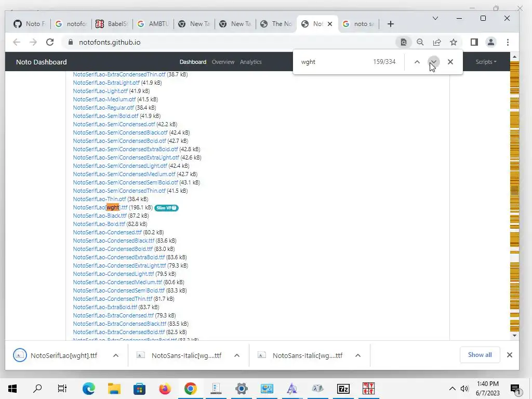532x399 pixels.
Task: Open NotoSerifLao-Medium.otf link
Action: (104, 99)
